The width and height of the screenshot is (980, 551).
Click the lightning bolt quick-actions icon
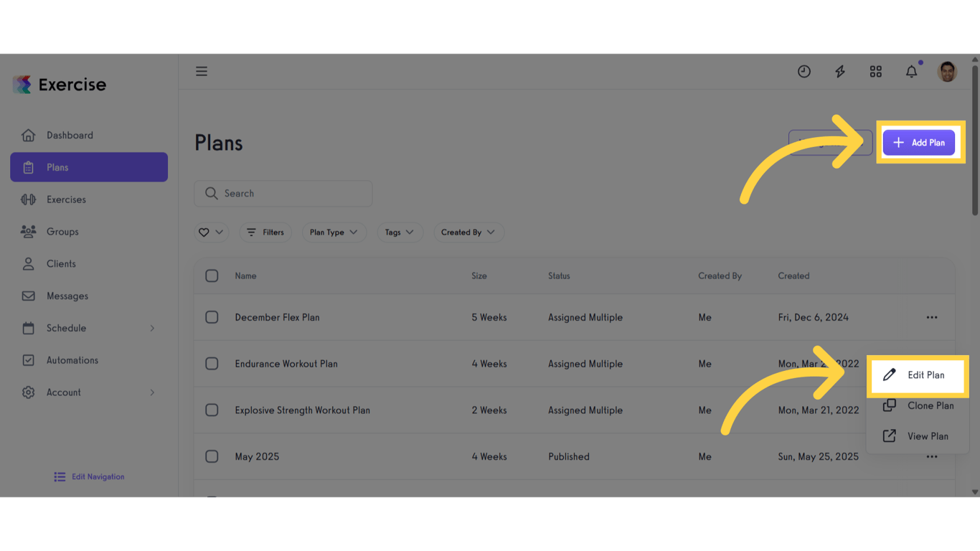point(839,71)
